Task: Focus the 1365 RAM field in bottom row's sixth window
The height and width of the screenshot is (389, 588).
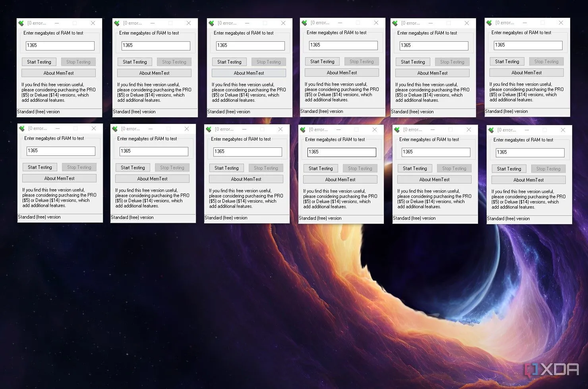Action: (x=530, y=153)
